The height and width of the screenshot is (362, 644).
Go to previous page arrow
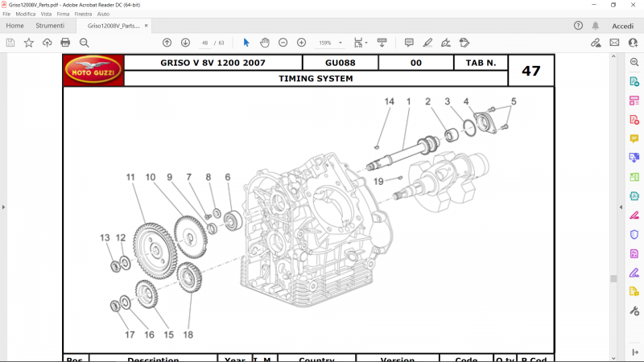(x=167, y=43)
